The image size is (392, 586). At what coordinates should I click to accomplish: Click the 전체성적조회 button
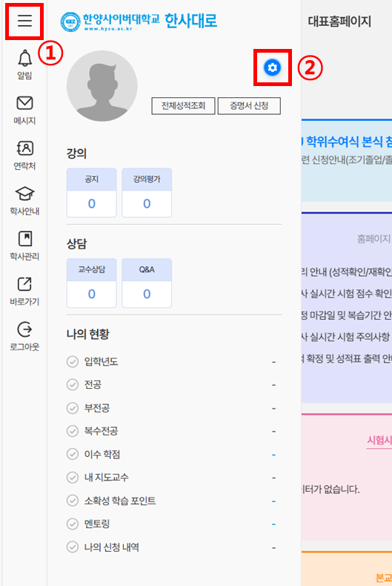183,106
